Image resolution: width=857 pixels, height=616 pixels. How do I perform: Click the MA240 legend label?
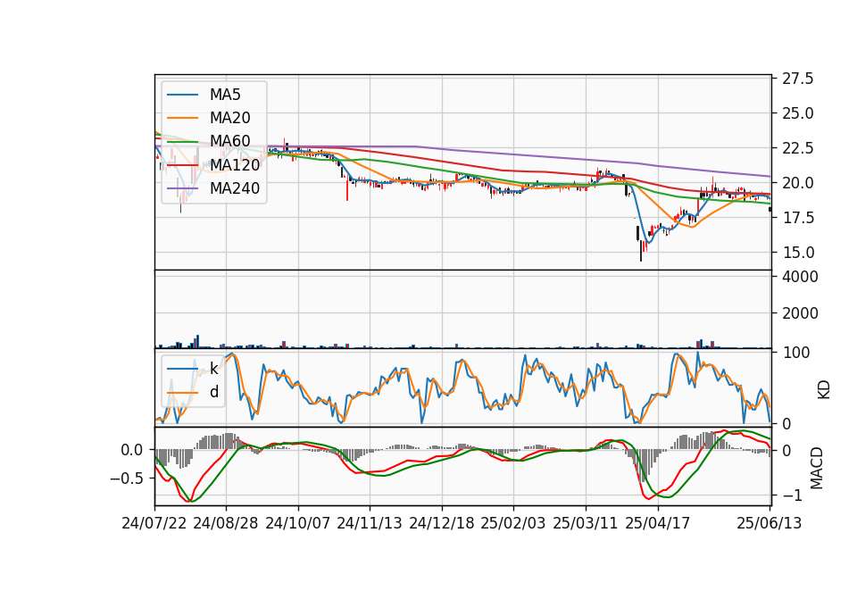(235, 188)
